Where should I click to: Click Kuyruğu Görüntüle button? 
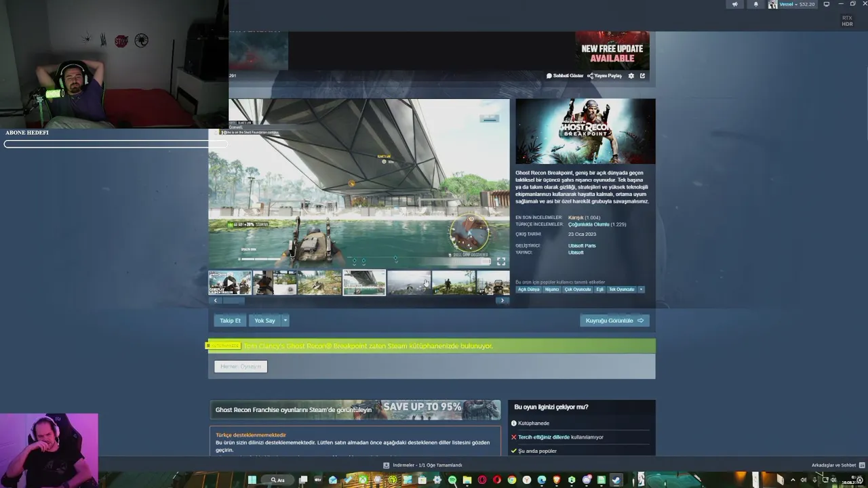614,321
